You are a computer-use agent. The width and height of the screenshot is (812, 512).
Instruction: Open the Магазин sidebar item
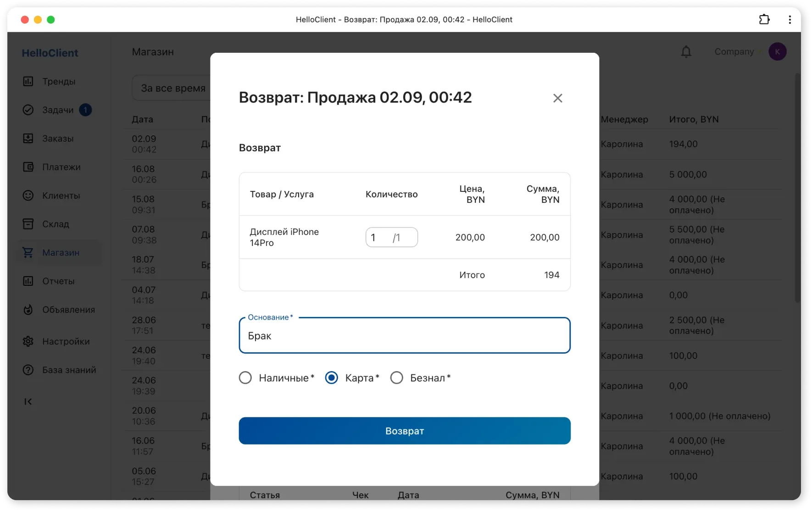[x=61, y=253]
